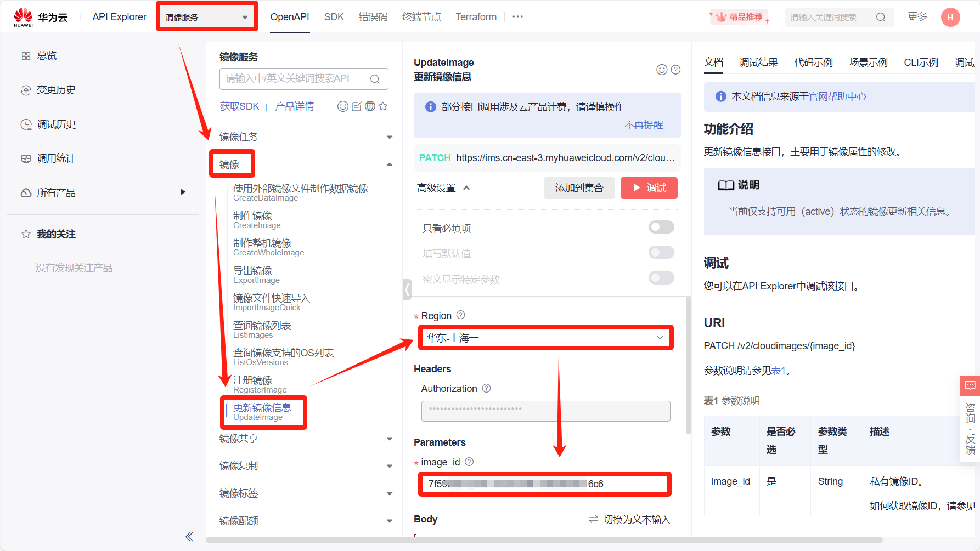This screenshot has width=980, height=551.
Task: Open the Region dropdown 华东-上海一
Action: (x=545, y=338)
